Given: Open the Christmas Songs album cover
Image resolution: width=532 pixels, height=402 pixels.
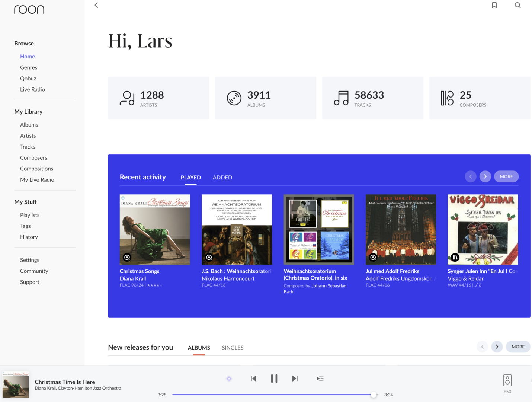Looking at the screenshot, I should (155, 229).
